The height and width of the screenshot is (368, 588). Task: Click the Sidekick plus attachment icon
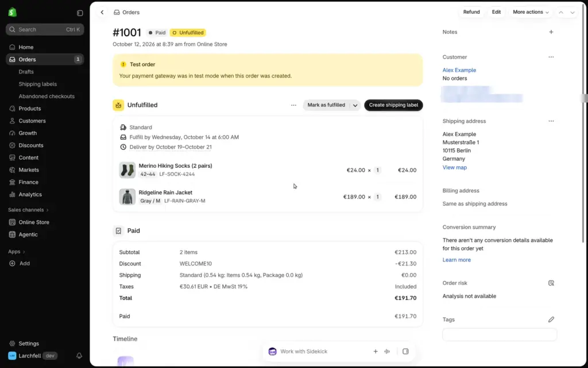(x=376, y=351)
